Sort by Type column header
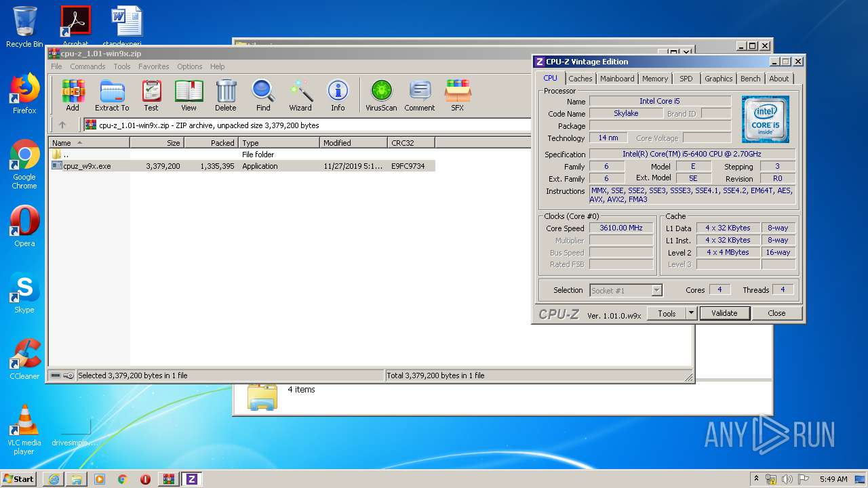This screenshot has height=488, width=868. (x=279, y=143)
